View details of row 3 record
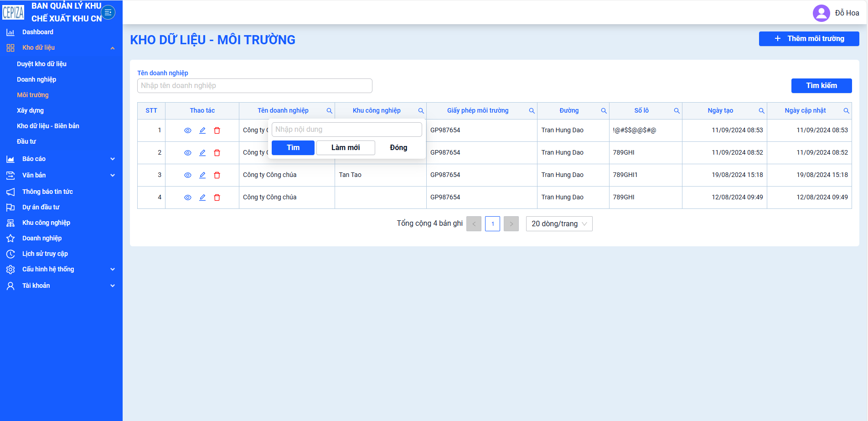The height and width of the screenshot is (421, 868). [187, 175]
